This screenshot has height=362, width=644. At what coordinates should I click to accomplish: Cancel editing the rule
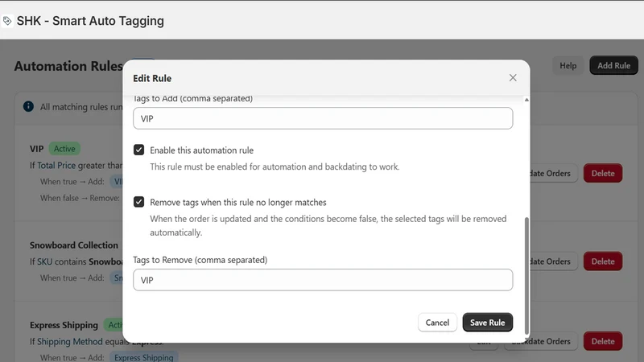[437, 323]
